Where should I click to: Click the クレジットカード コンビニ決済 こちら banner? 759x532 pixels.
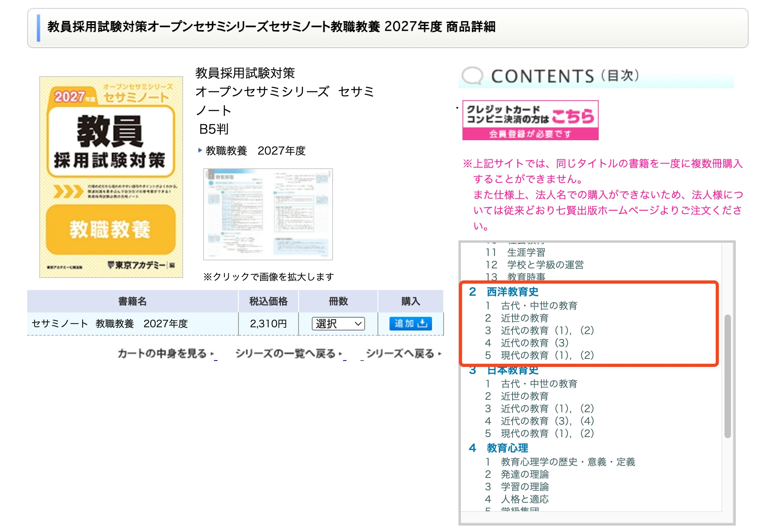pyautogui.click(x=530, y=120)
